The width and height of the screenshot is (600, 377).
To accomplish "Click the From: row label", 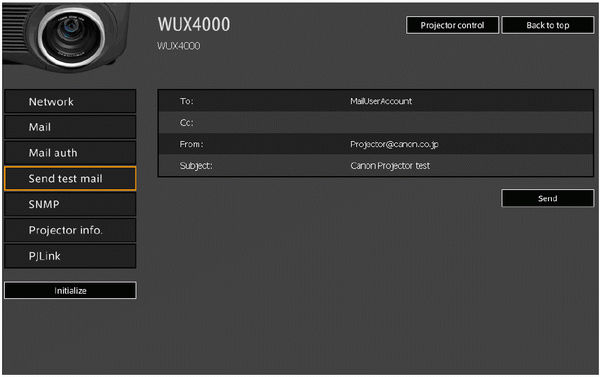I will (191, 144).
